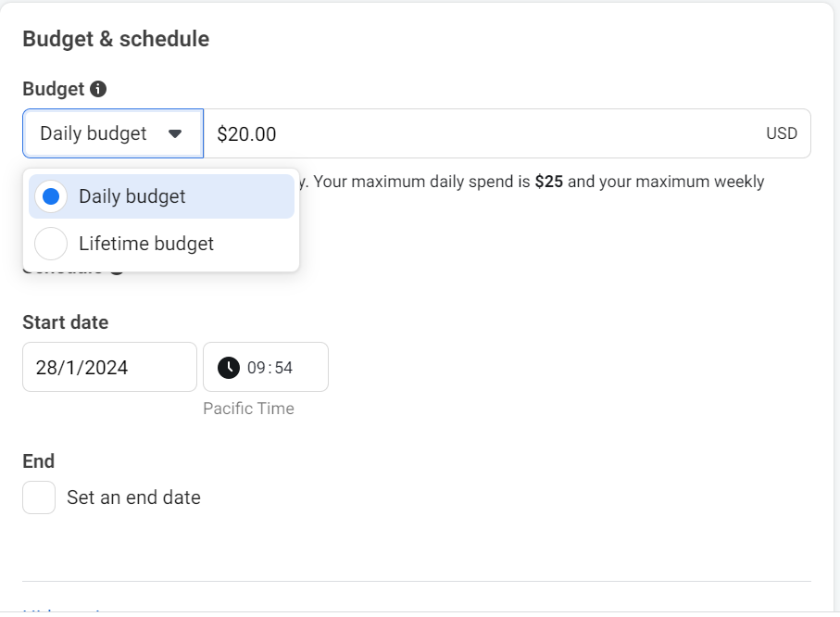Click the bold $25 maximum daily spend text
This screenshot has height=617, width=840.
[548, 182]
